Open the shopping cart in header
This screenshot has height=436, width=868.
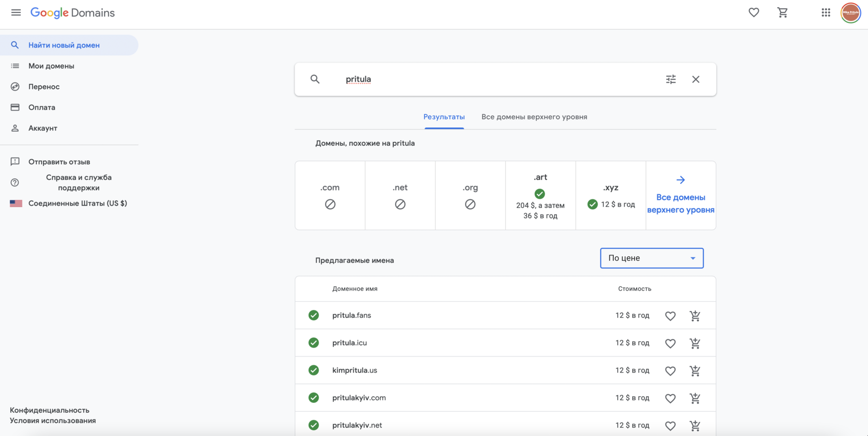(783, 12)
